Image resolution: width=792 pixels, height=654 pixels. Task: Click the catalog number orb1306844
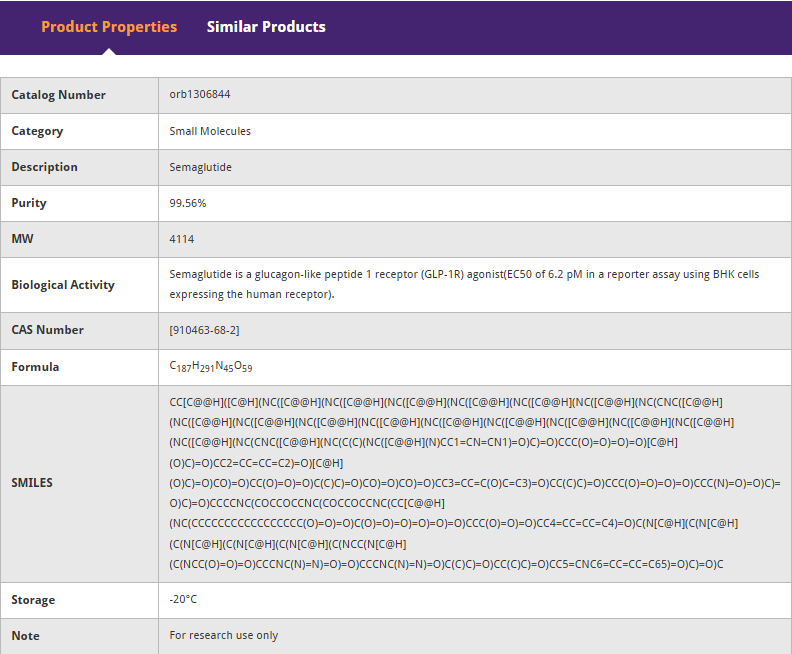tap(200, 94)
